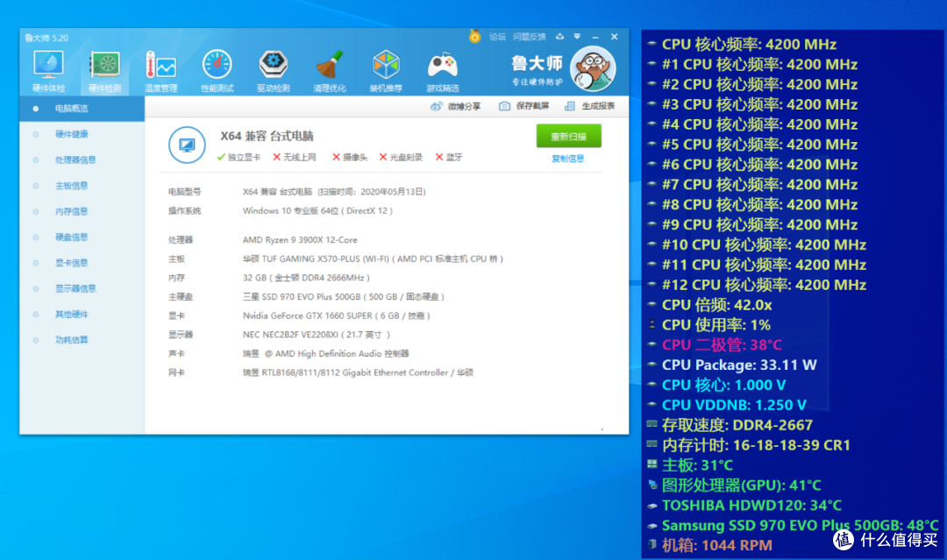This screenshot has width=947, height=560.
Task: Click the memory value 32 GB DDR4 2666MHz
Action: 306,278
